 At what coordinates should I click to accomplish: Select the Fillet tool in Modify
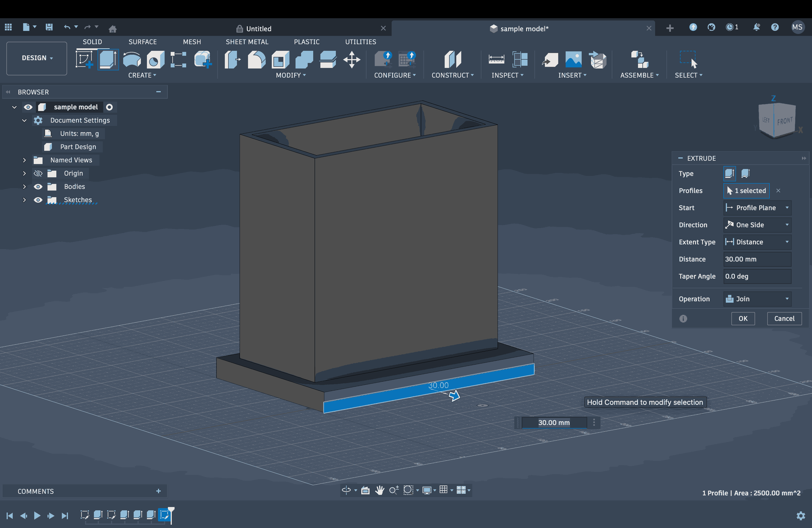[256, 59]
